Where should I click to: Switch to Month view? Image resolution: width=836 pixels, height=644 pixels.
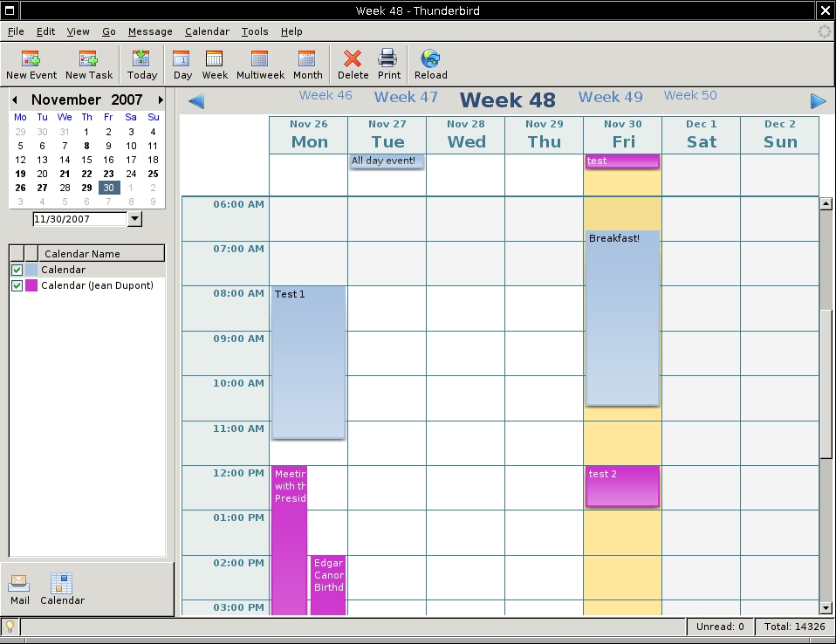pyautogui.click(x=307, y=65)
